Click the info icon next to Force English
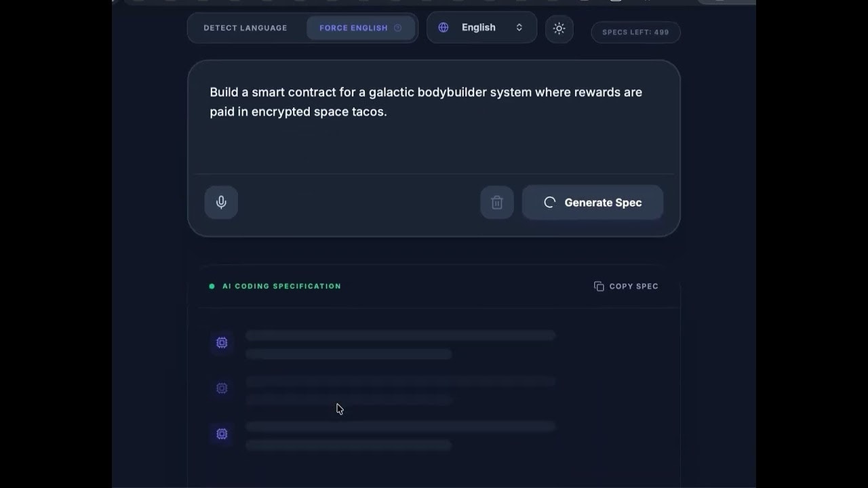868x488 pixels. (397, 28)
